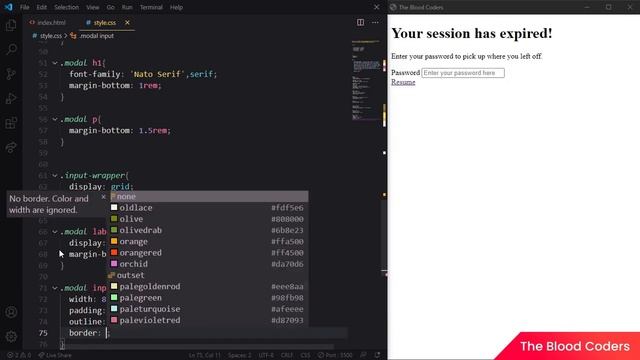Open the Help menu
This screenshot has width=640, height=360.
coord(176,7)
